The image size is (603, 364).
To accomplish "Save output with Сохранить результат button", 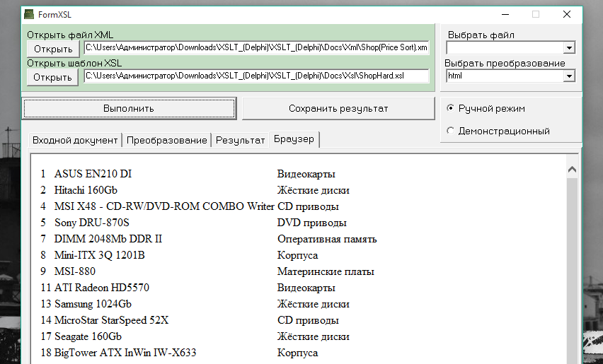I will tap(338, 108).
